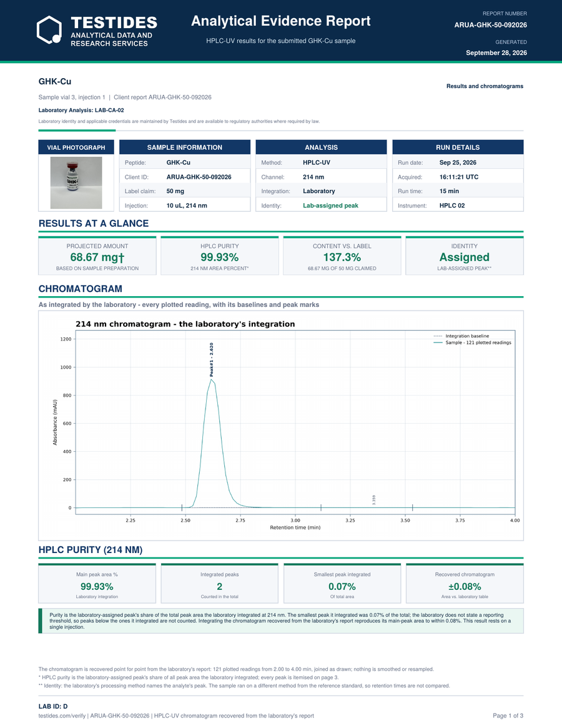The width and height of the screenshot is (562, 728).
Task: Click Run time value 15 min
Action: click(449, 191)
